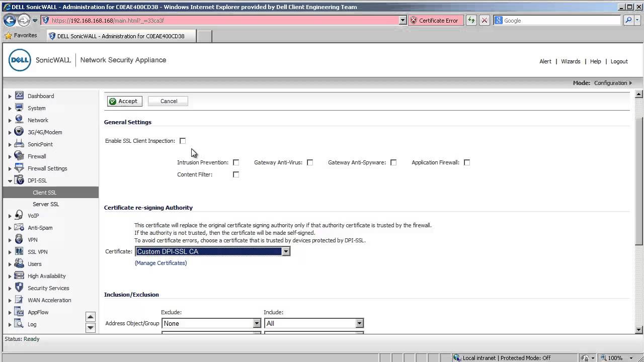The image size is (644, 362).
Task: Open the Alert menu link
Action: click(545, 61)
